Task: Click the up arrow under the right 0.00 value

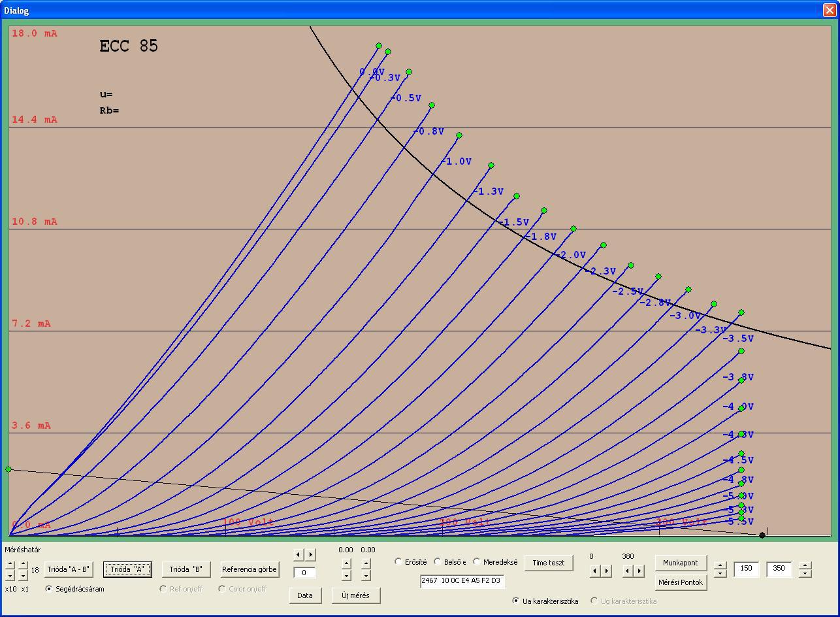Action: coord(366,563)
